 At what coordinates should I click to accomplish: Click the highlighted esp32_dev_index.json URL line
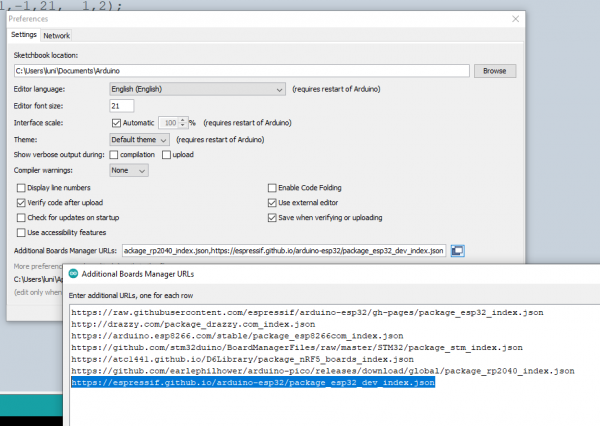252,384
